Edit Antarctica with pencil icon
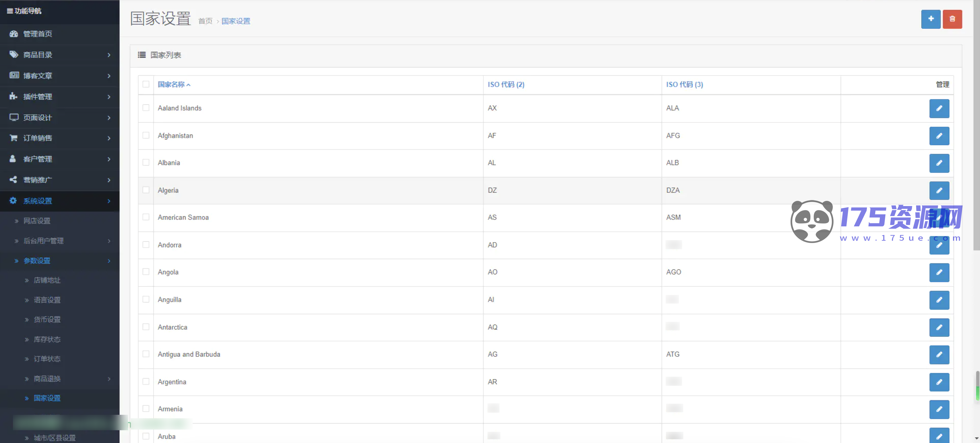980x443 pixels. 939,327
